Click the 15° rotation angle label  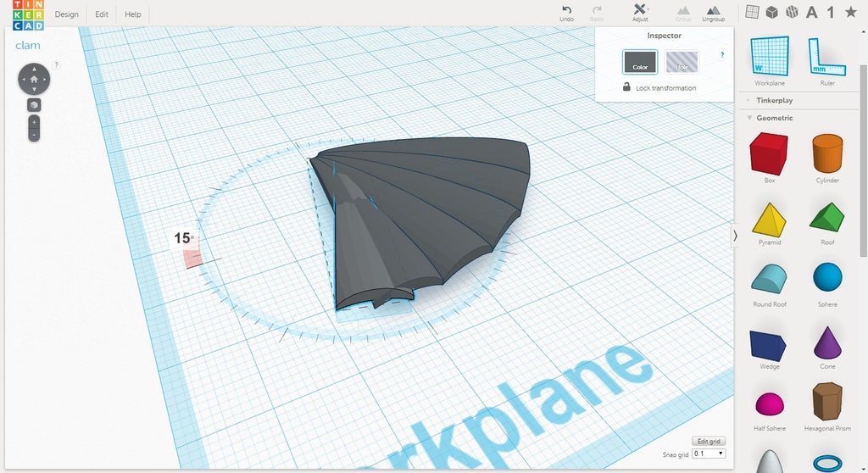pos(184,238)
